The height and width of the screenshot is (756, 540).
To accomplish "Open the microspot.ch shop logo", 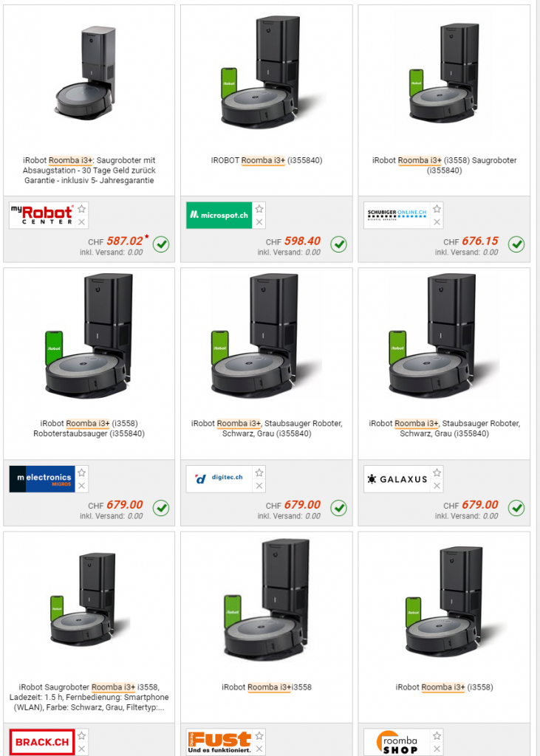I will 219,215.
